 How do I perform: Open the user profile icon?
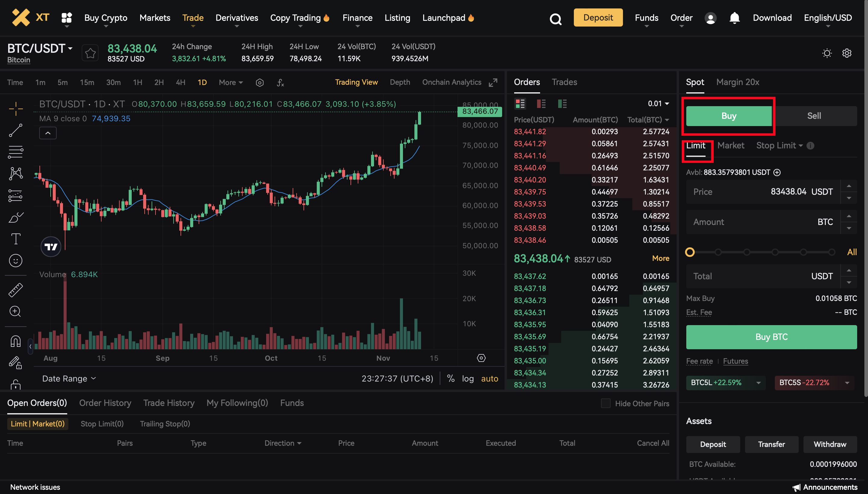pyautogui.click(x=710, y=18)
